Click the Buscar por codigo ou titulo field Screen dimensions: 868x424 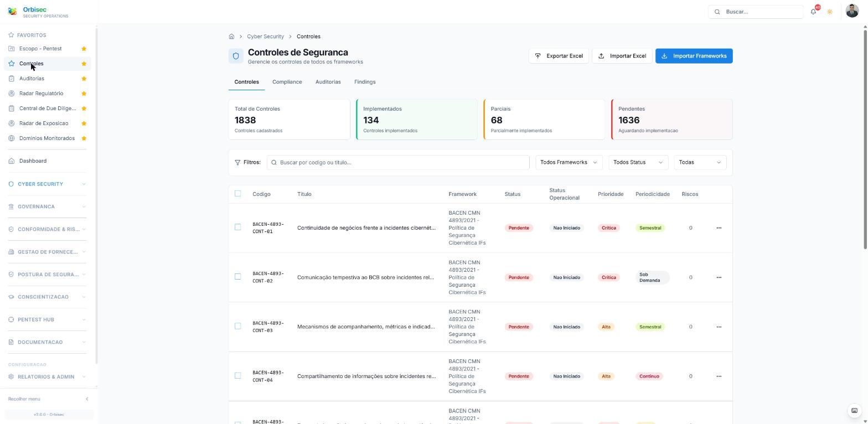coord(398,163)
